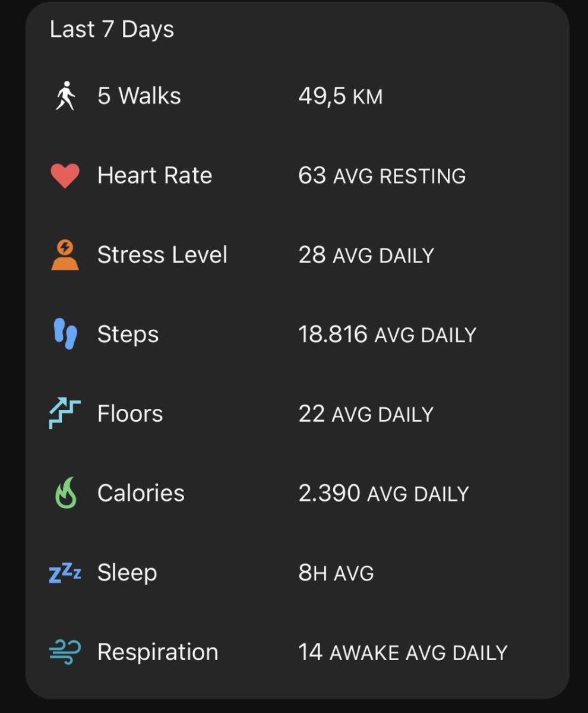Tap the walking figure icon
Viewport: 588px width, 713px height.
[65, 96]
